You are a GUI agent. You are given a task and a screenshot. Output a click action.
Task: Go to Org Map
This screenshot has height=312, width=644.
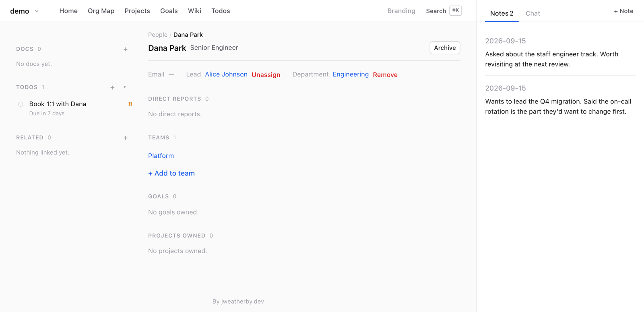(x=101, y=11)
